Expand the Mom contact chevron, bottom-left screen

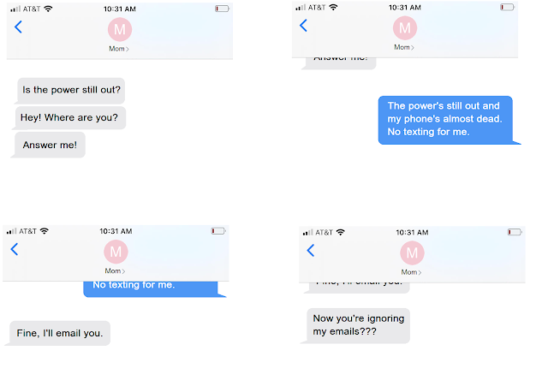point(123,271)
